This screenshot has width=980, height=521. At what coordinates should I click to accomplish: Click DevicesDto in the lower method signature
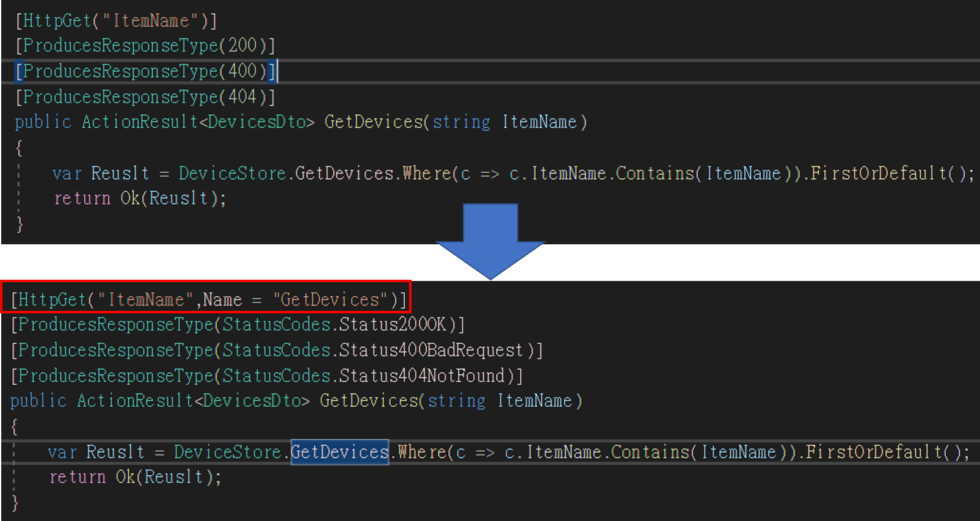(252, 401)
